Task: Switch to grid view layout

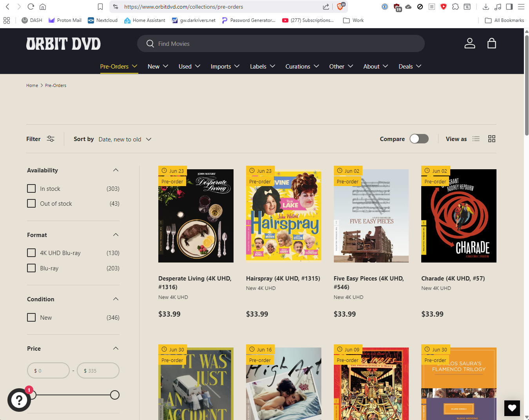Action: 492,139
